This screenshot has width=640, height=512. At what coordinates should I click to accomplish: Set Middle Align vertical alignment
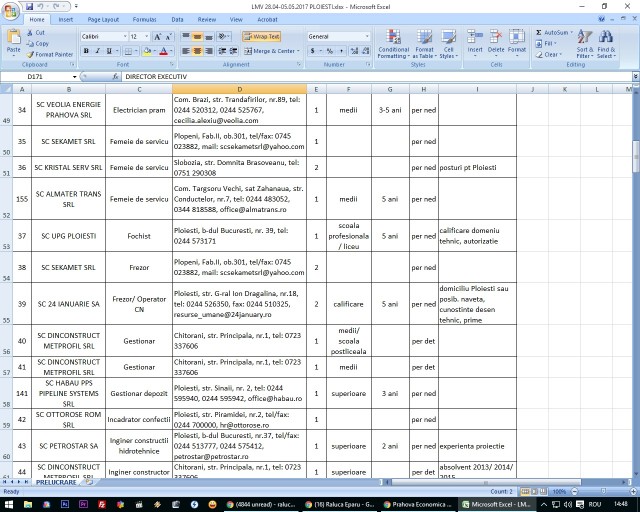pyautogui.click(x=197, y=37)
